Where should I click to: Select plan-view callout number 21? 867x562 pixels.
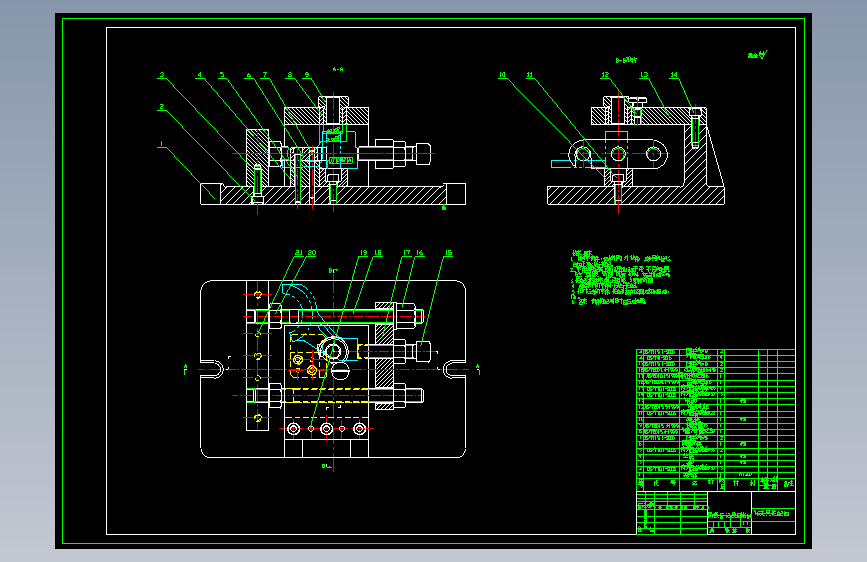click(299, 253)
